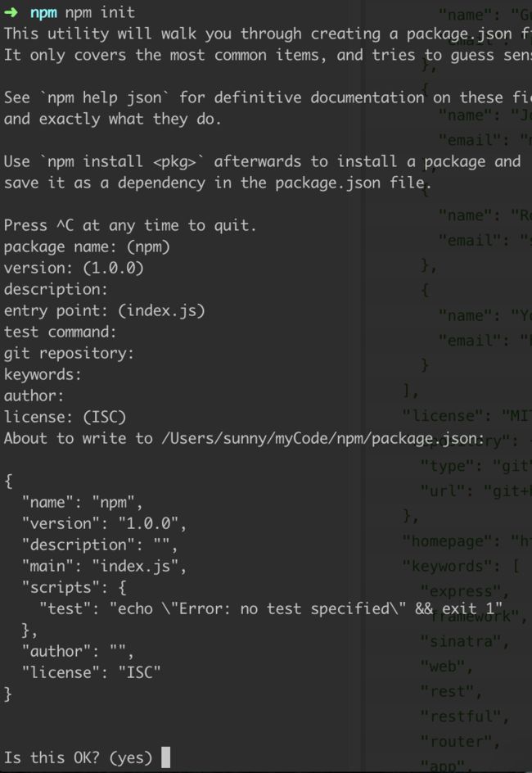Click the /Users/sunny/myCode/npm/package.json path

(322, 438)
